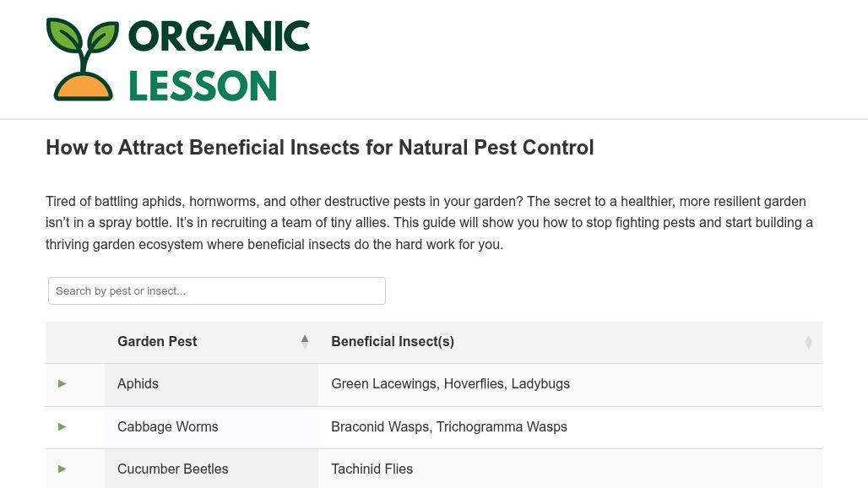Click the Braconid Wasps, Trichogramma Wasps cell

(448, 427)
